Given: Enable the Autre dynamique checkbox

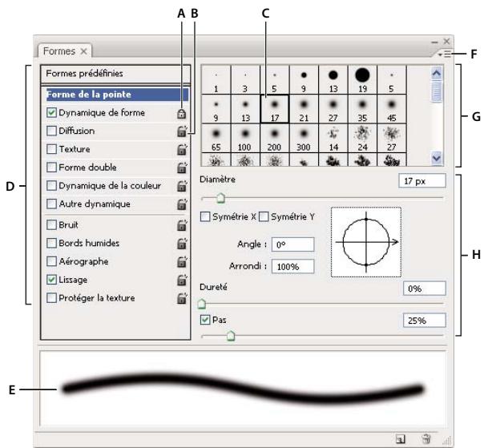Looking at the screenshot, I should point(51,204).
